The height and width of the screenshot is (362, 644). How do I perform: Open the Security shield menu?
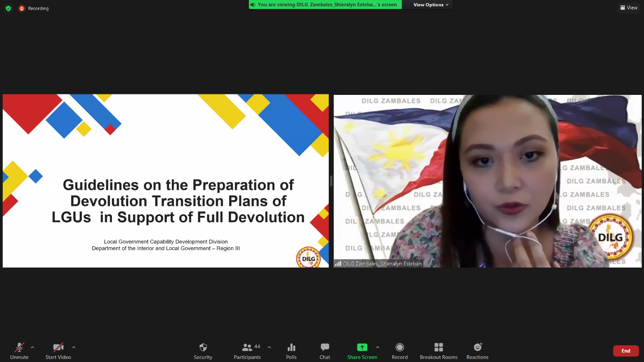pyautogui.click(x=203, y=351)
